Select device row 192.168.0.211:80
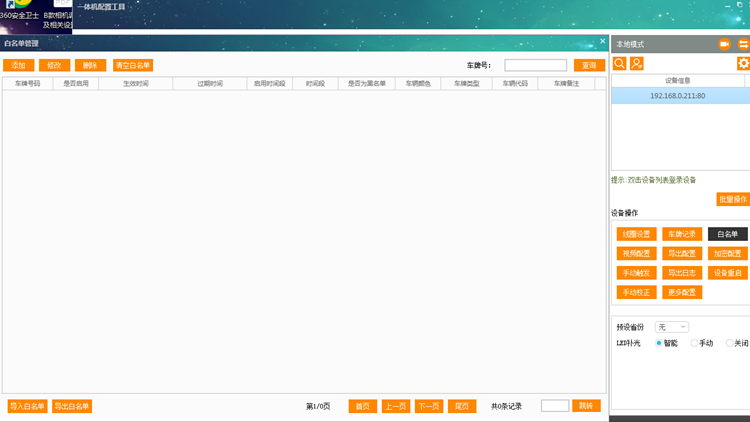750x422 pixels. [x=680, y=96]
